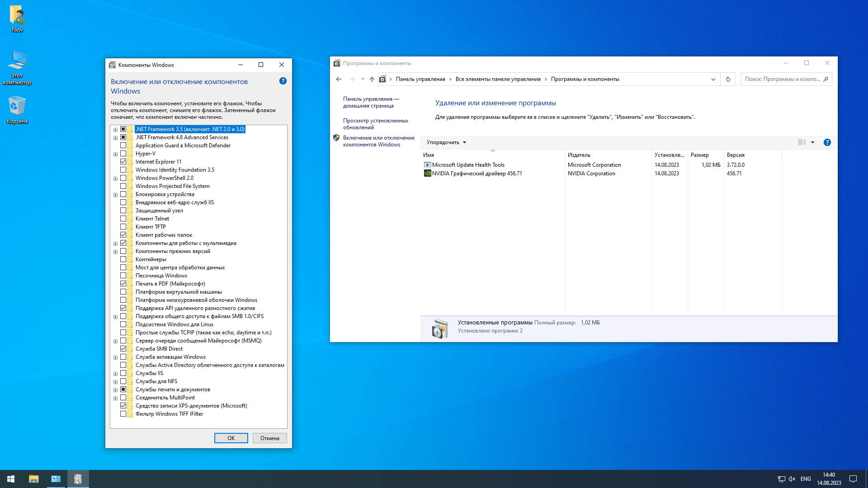Go up one level with up arrow
The image size is (868, 488).
point(372,79)
